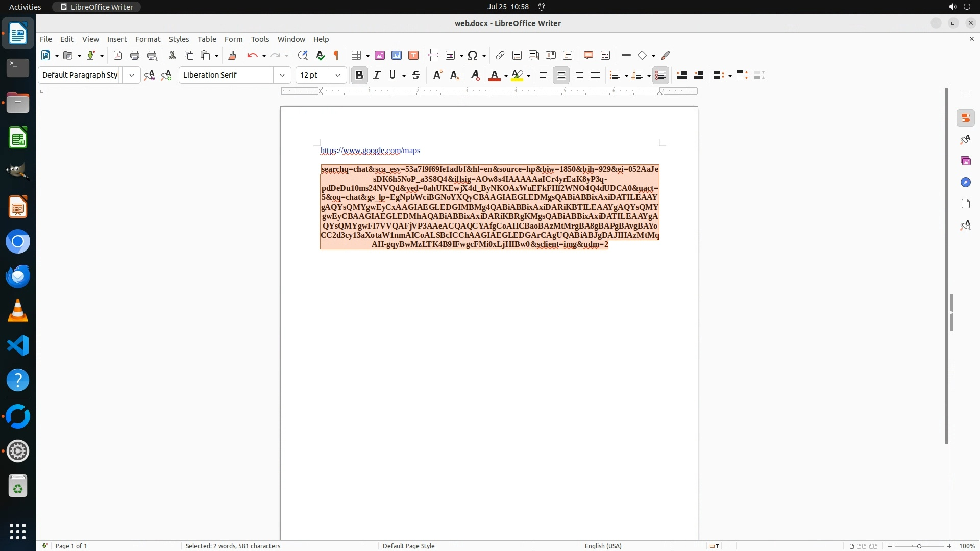Toggle Italic formatting
This screenshot has height=551, width=980.
(x=377, y=75)
